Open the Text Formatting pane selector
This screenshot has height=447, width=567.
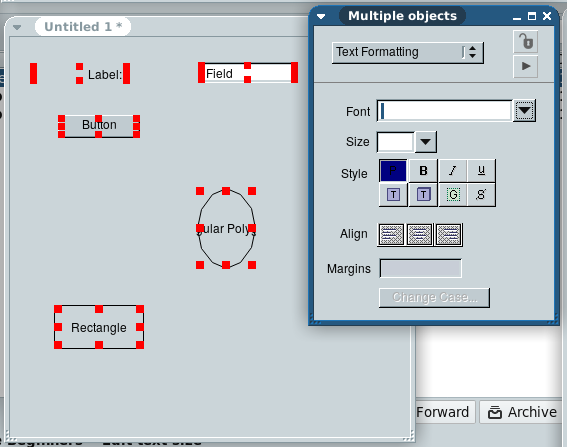pos(408,53)
